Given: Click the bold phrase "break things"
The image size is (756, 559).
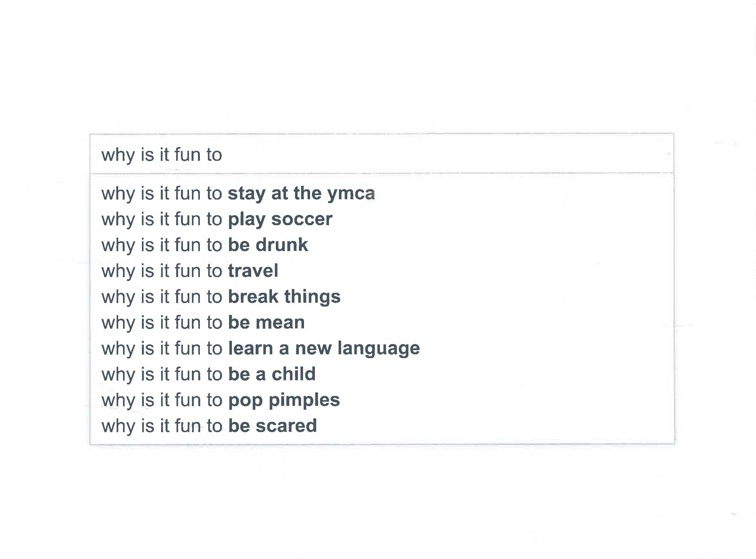Looking at the screenshot, I should 283,296.
